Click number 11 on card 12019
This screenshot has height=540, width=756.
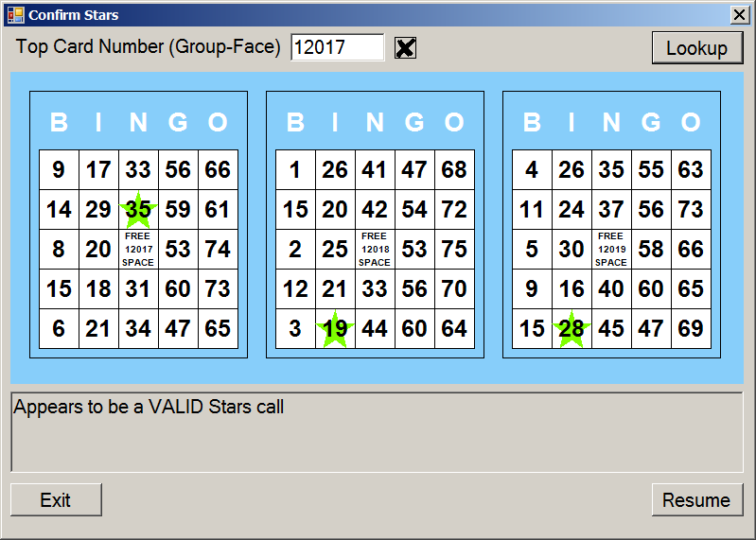[532, 210]
